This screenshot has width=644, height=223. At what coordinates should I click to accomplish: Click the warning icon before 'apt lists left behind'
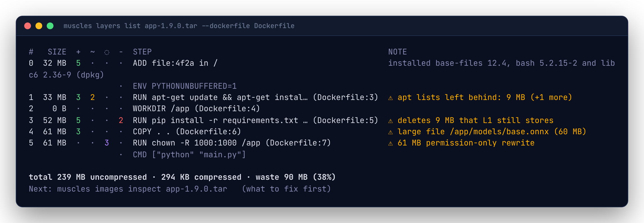point(390,98)
